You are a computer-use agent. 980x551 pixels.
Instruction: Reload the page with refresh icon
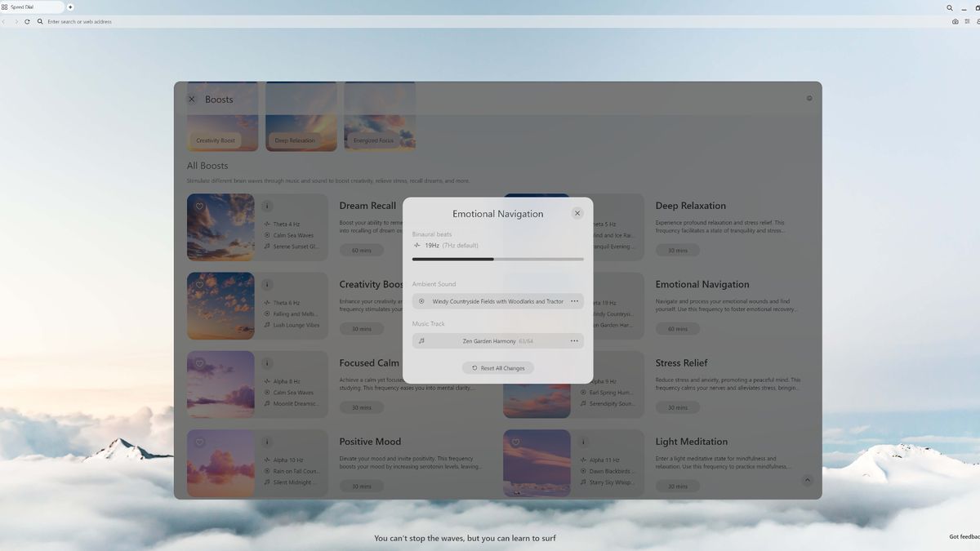(27, 21)
